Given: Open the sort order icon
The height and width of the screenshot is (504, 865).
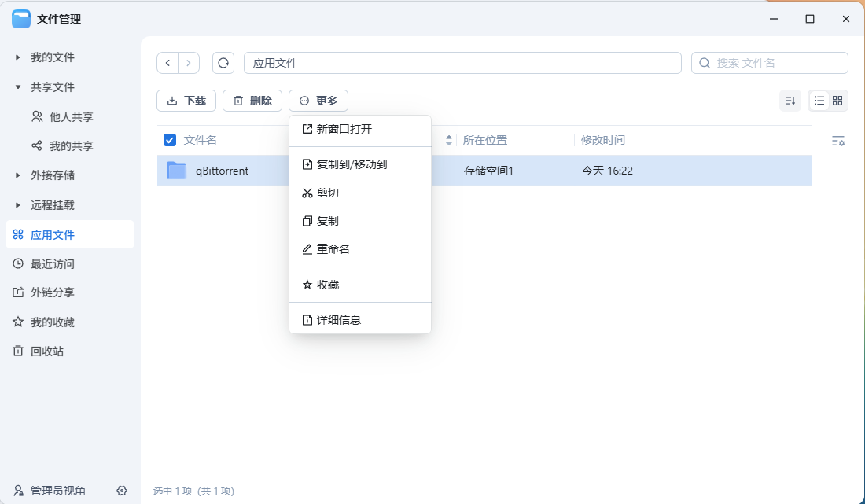Looking at the screenshot, I should tap(790, 101).
